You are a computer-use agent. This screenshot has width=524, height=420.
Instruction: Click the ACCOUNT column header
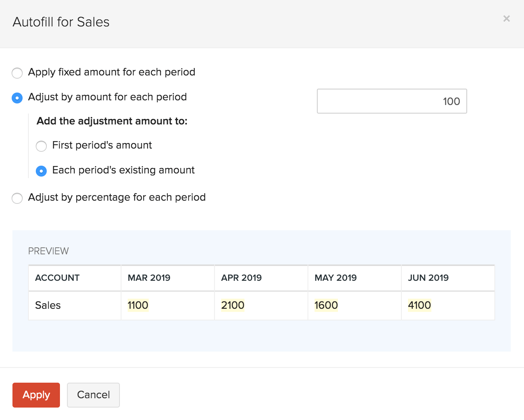point(57,278)
